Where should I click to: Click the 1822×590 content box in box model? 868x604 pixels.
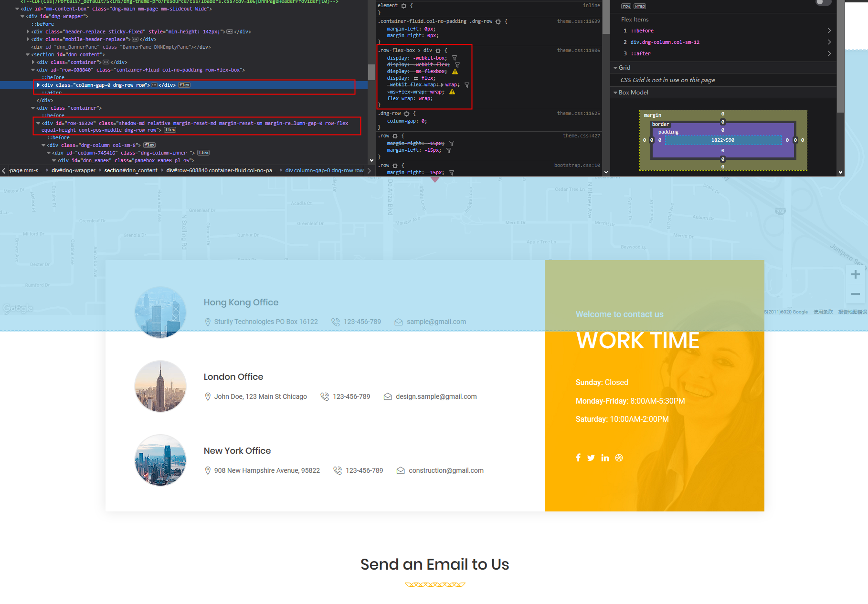723,140
